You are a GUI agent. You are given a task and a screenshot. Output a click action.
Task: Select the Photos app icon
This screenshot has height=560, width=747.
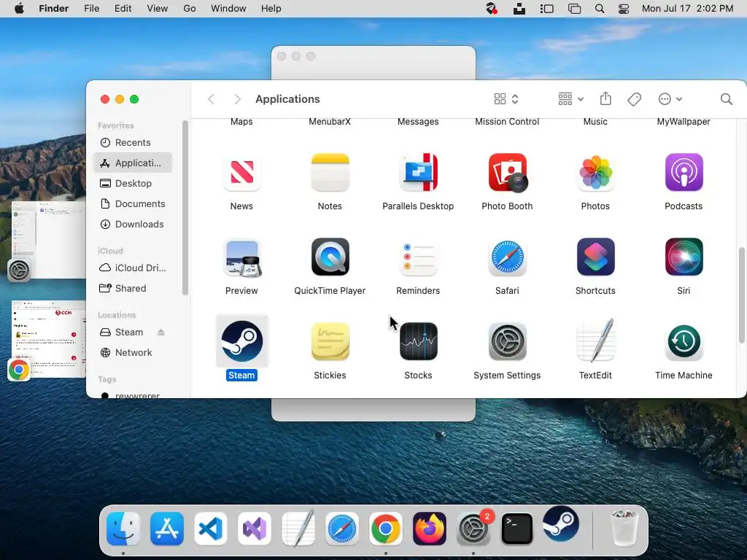coord(595,172)
